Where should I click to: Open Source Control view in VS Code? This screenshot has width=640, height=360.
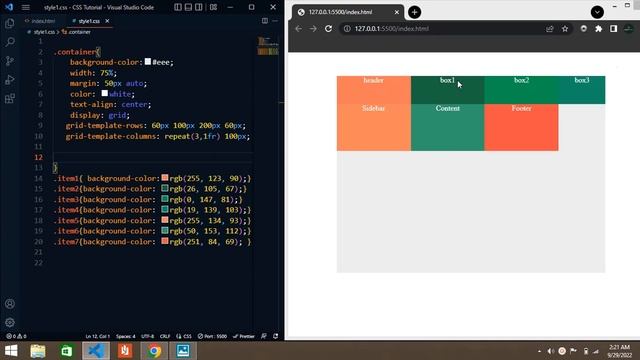(10, 61)
